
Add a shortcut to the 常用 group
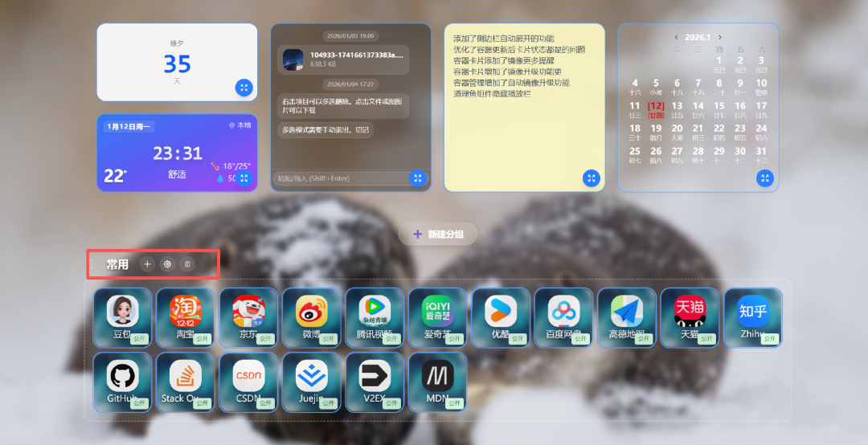[x=147, y=264]
